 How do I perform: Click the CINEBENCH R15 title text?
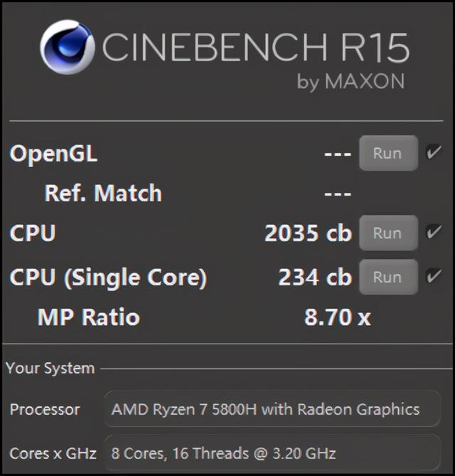pos(255,48)
